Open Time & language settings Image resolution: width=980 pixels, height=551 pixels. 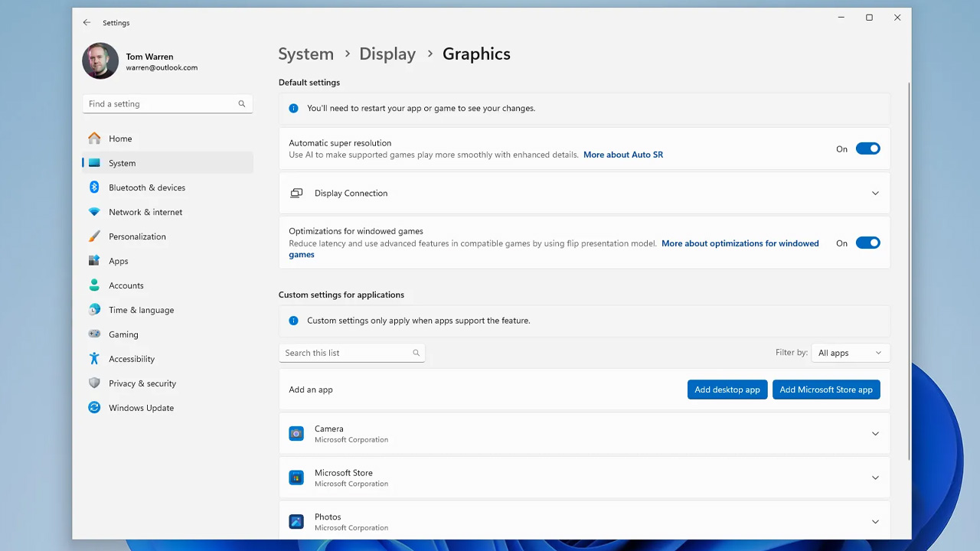click(168, 310)
